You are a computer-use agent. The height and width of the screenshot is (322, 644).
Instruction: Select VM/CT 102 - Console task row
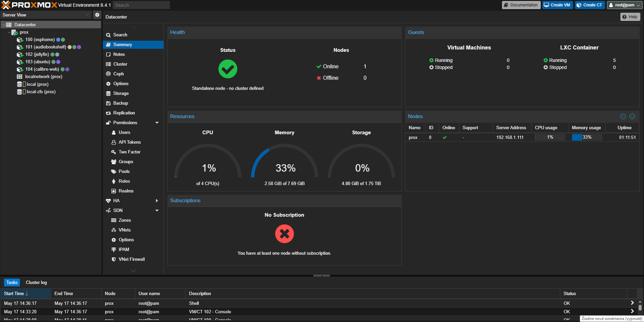(x=319, y=311)
